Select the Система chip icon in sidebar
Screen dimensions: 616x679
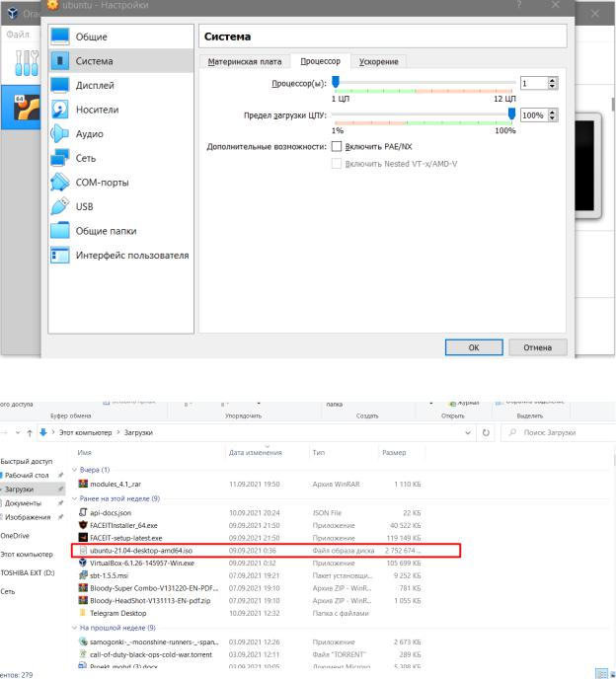coord(60,60)
